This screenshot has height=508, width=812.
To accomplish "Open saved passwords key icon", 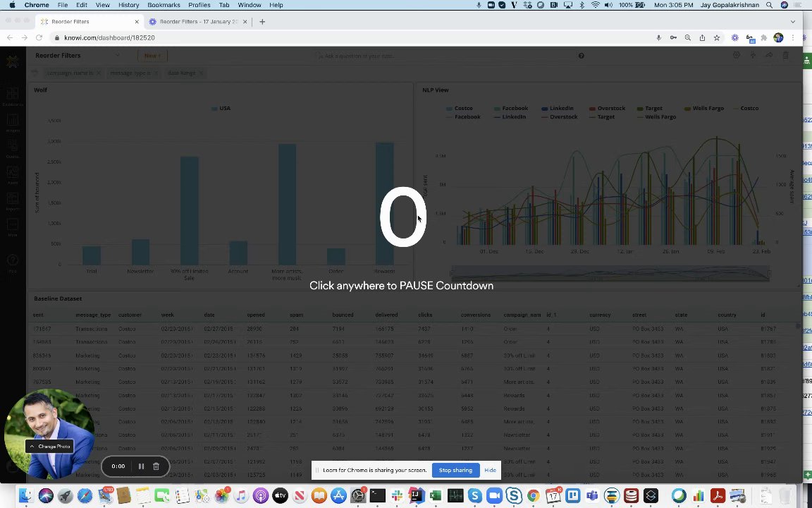I will (x=673, y=38).
